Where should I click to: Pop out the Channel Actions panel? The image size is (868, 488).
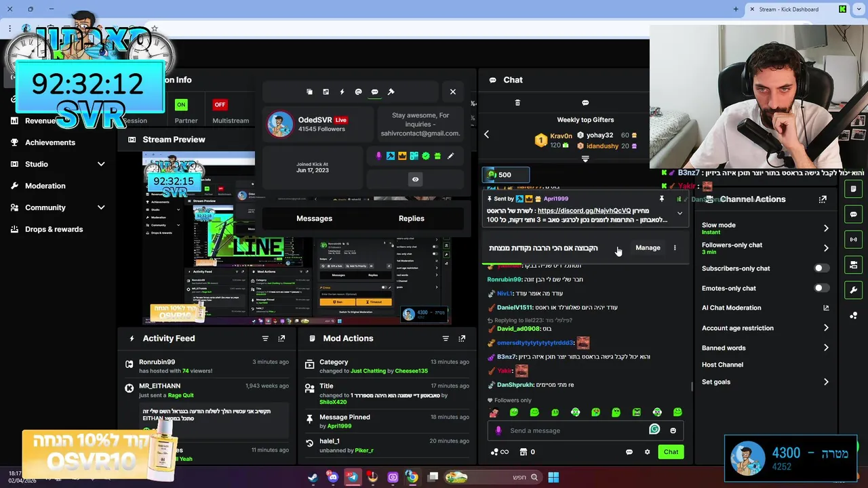pyautogui.click(x=823, y=199)
